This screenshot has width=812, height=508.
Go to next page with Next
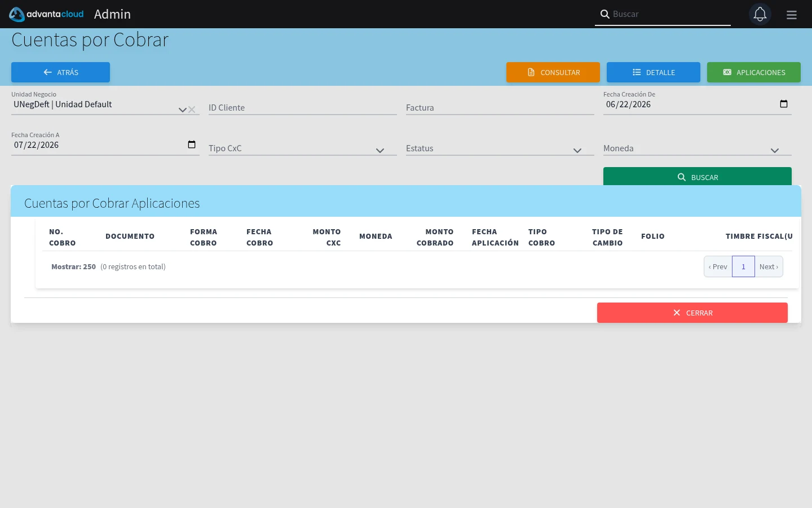[769, 266]
